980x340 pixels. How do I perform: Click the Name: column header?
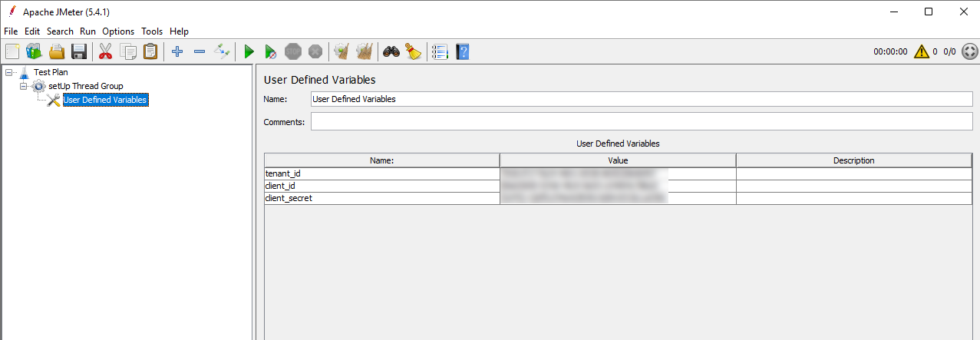pos(381,160)
